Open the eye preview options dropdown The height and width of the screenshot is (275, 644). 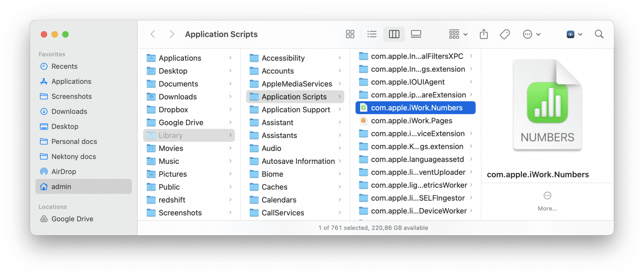pyautogui.click(x=575, y=34)
